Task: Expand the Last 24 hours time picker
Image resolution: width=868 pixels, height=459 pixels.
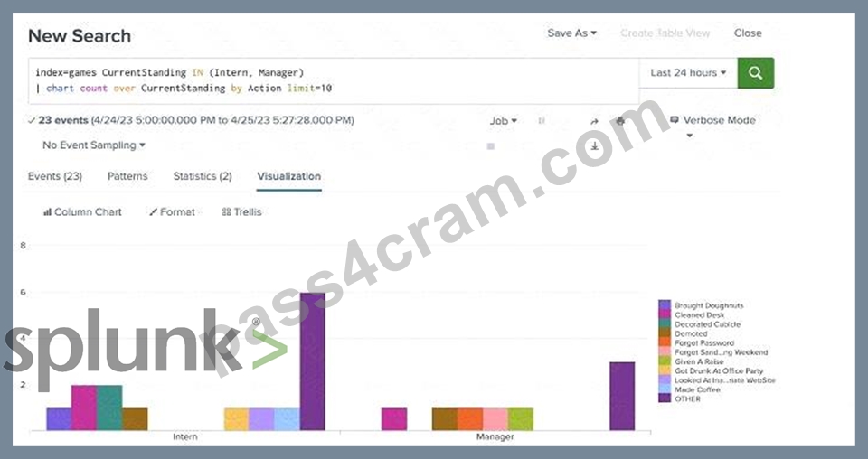Action: click(688, 72)
